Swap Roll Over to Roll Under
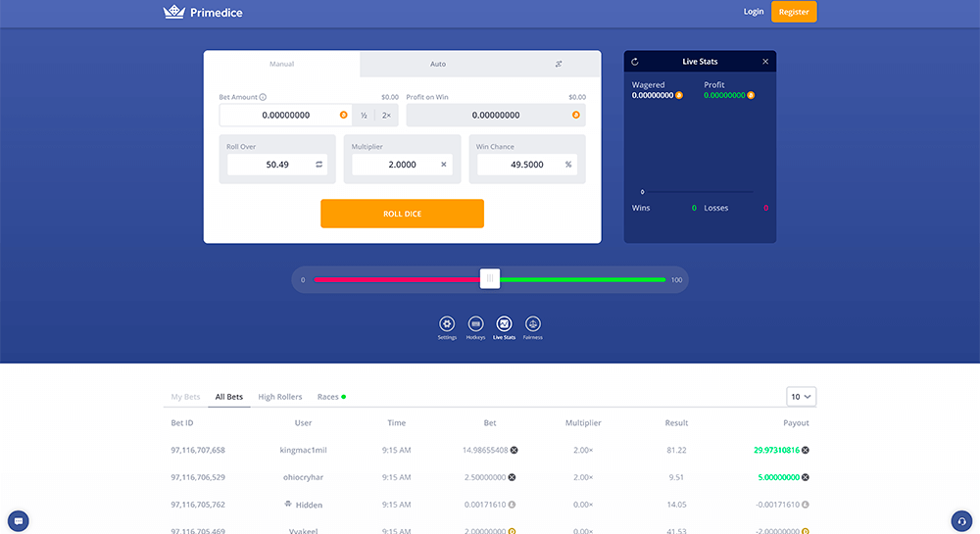980x534 pixels. click(318, 165)
